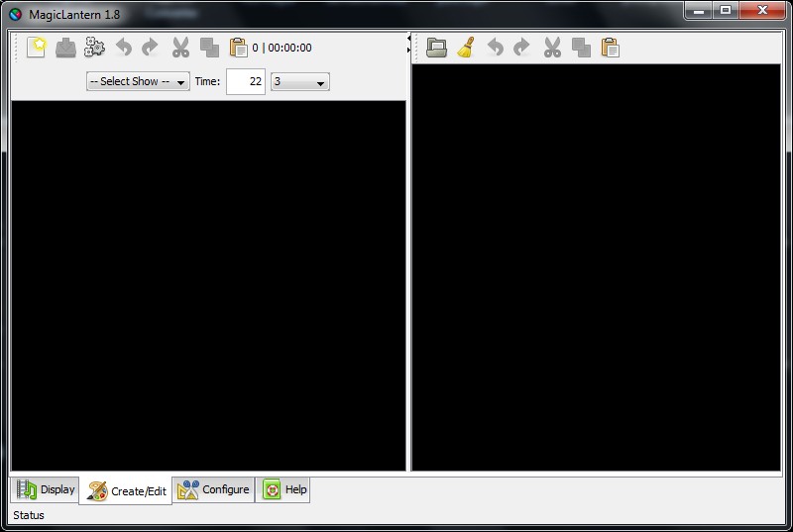Undo in the right panel toolbar
This screenshot has width=793, height=532.
click(496, 48)
